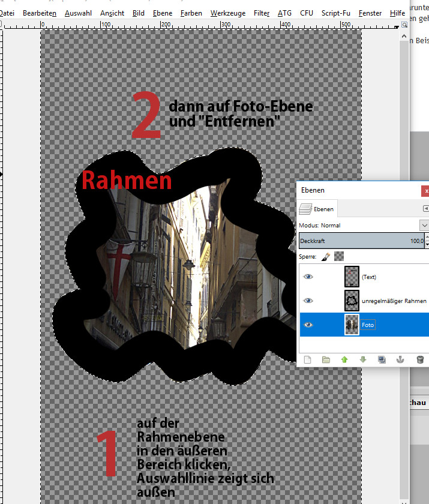Viewport: 429px width, 504px height.
Task: Open the Ebenen tab configuration menu arrow
Action: click(x=425, y=208)
